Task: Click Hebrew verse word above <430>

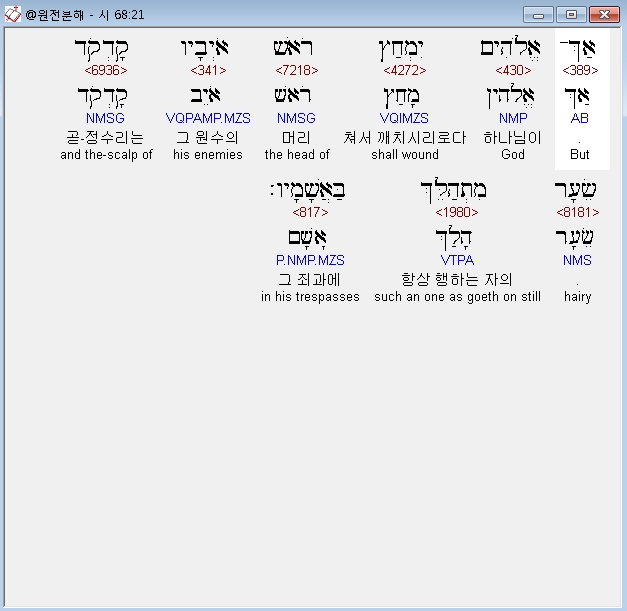Action: 510,48
